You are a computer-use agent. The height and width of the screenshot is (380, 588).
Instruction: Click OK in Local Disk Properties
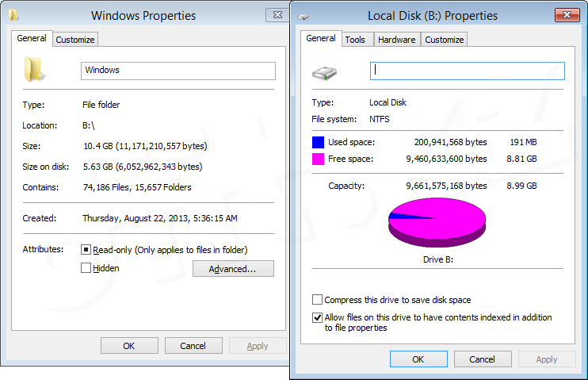pyautogui.click(x=418, y=359)
